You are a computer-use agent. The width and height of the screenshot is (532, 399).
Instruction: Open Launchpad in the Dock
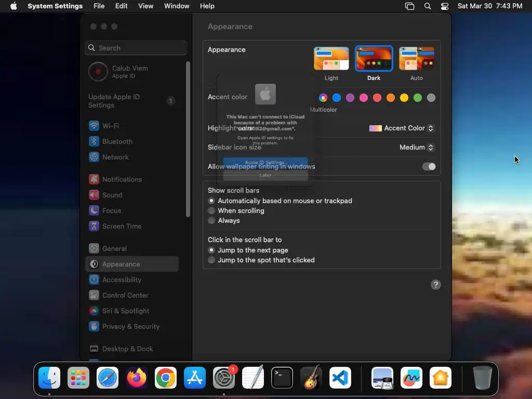pos(78,378)
